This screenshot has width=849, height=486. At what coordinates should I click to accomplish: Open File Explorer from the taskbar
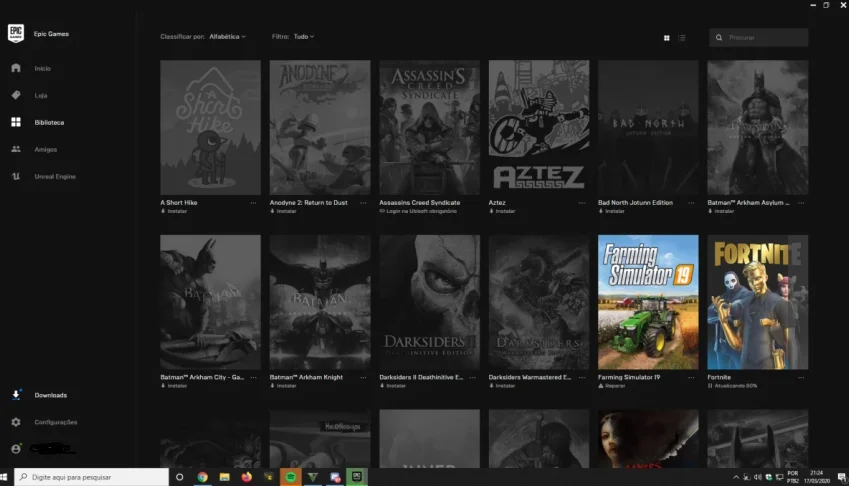(225, 477)
